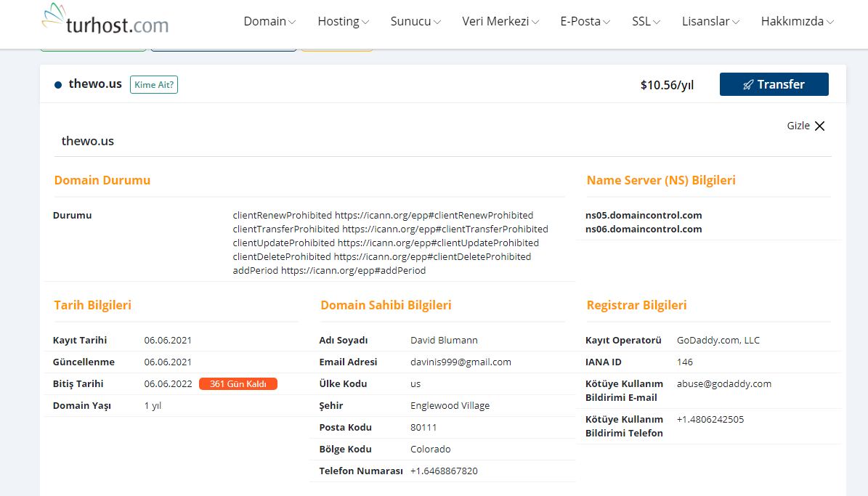
Task: Click the clientRenewProhibited status line
Action: [383, 216]
